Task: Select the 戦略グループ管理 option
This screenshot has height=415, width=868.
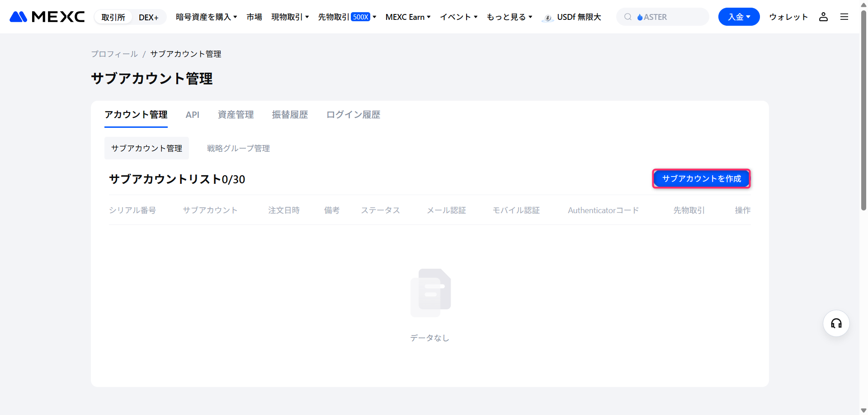Action: [238, 148]
